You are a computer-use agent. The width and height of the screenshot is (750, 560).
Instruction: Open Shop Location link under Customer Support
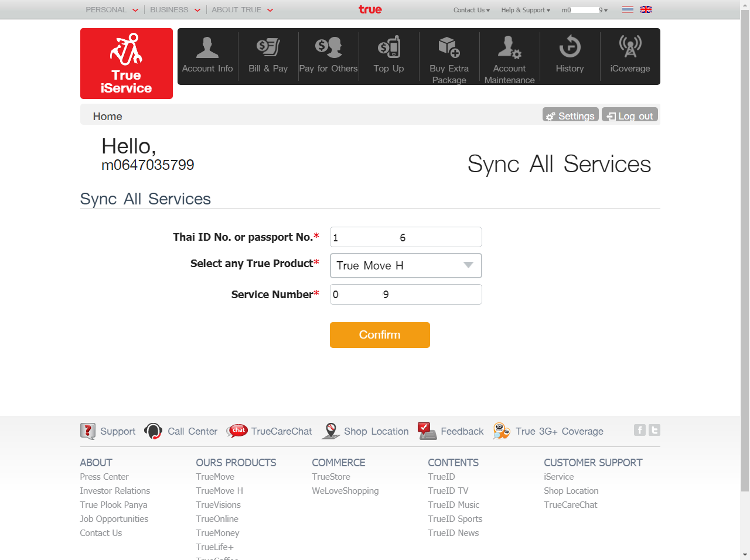[x=571, y=491]
